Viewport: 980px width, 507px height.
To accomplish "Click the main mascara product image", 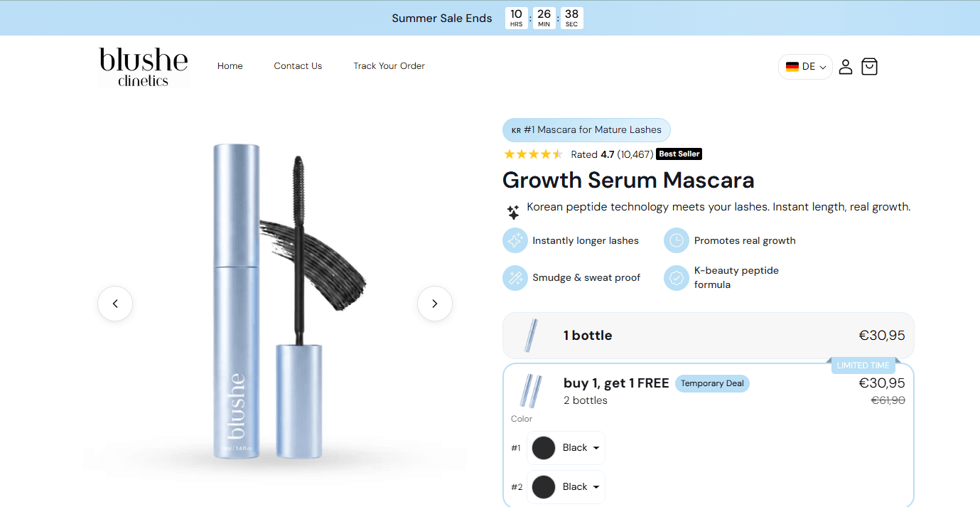I will (275, 304).
